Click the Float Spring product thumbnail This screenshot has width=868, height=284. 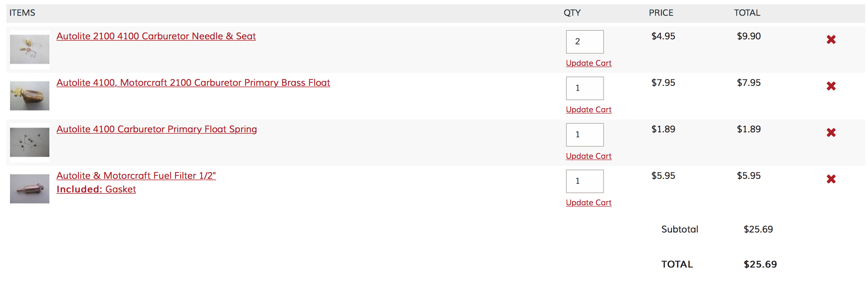[x=30, y=142]
